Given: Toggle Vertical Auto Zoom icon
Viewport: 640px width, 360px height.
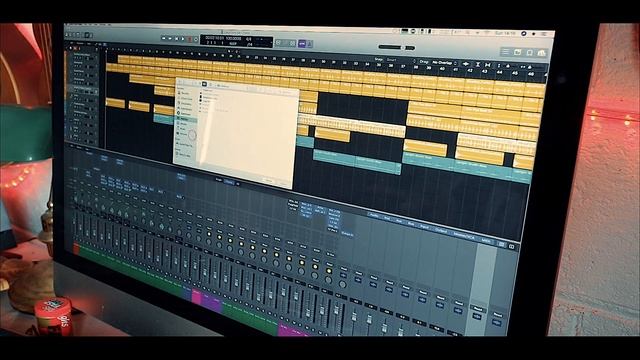Looking at the screenshot, I should pos(478,64).
